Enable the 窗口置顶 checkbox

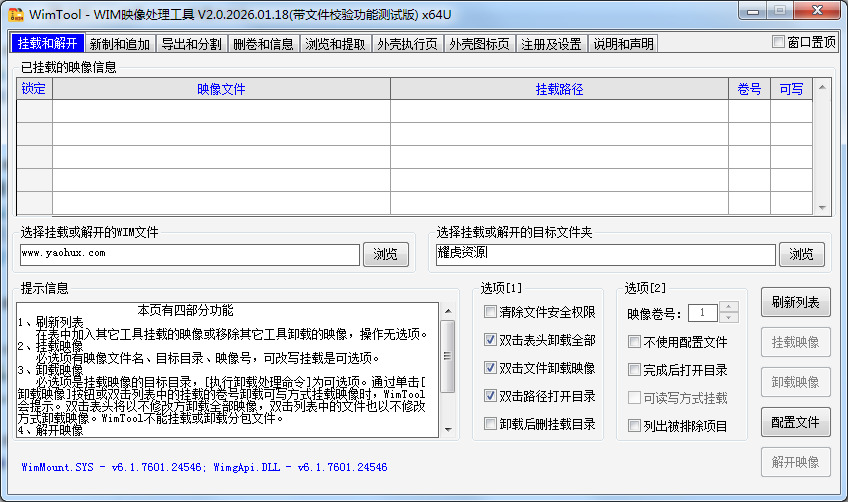pyautogui.click(x=779, y=42)
